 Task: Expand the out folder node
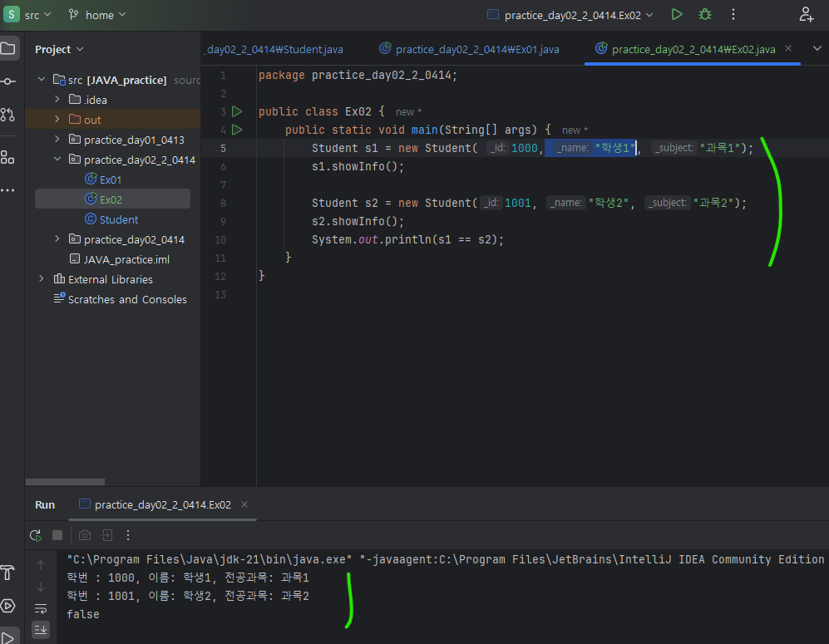(57, 119)
